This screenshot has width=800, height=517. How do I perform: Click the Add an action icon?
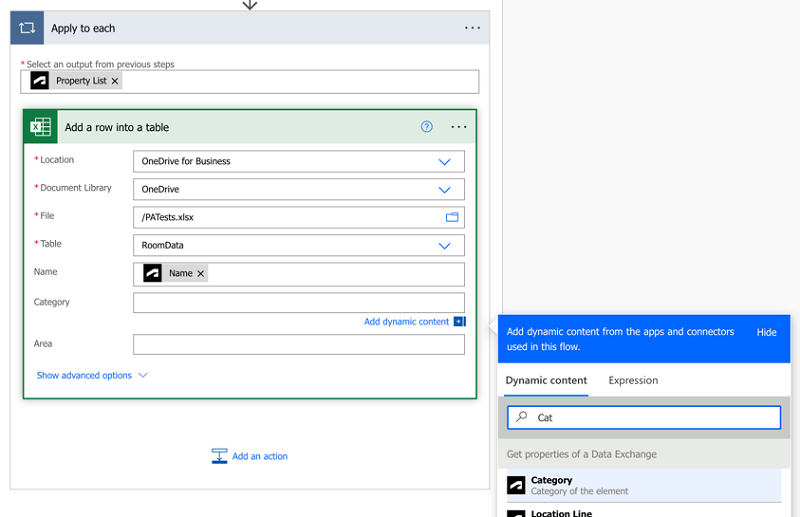point(219,456)
